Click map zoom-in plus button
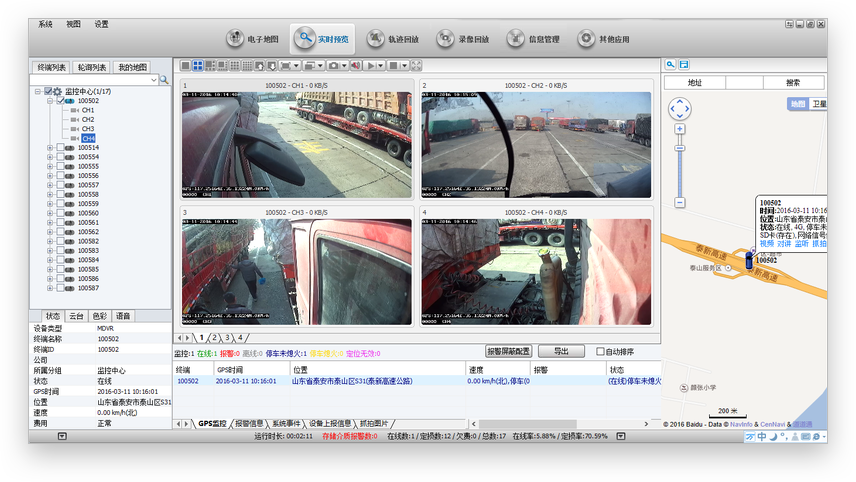The width and height of the screenshot is (856, 482). (x=680, y=129)
